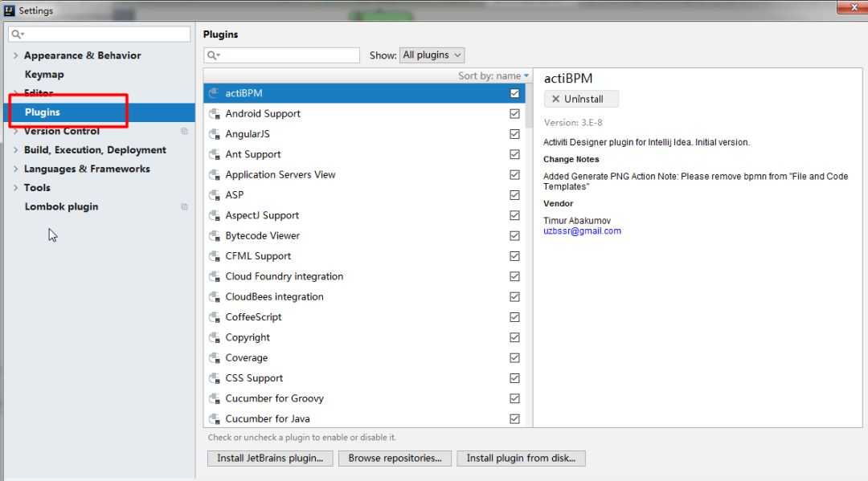Expand the Appearance & Behavior section
This screenshot has width=868, height=481.
[x=15, y=55]
